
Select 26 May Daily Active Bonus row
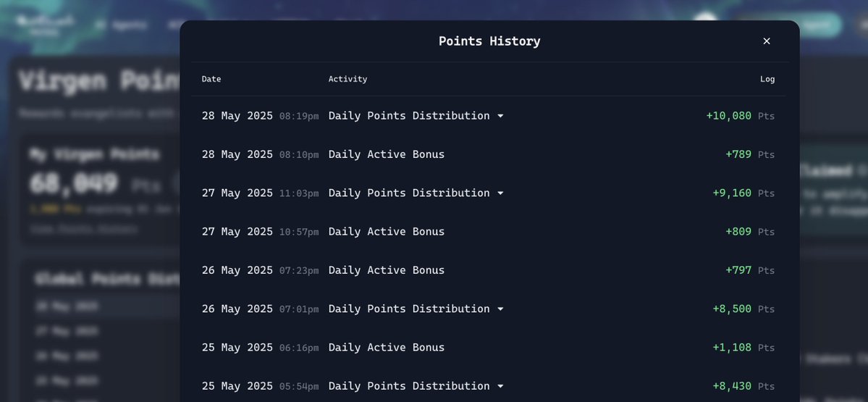[x=488, y=270]
